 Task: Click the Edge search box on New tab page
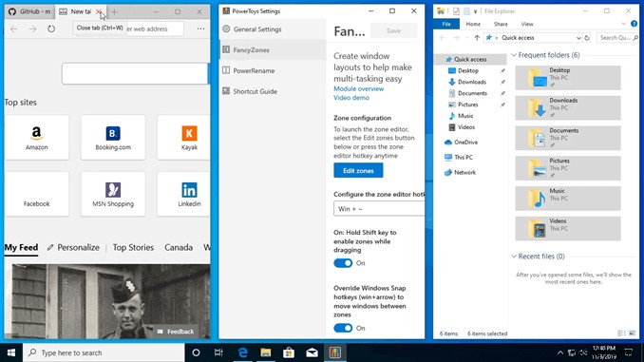pos(135,73)
